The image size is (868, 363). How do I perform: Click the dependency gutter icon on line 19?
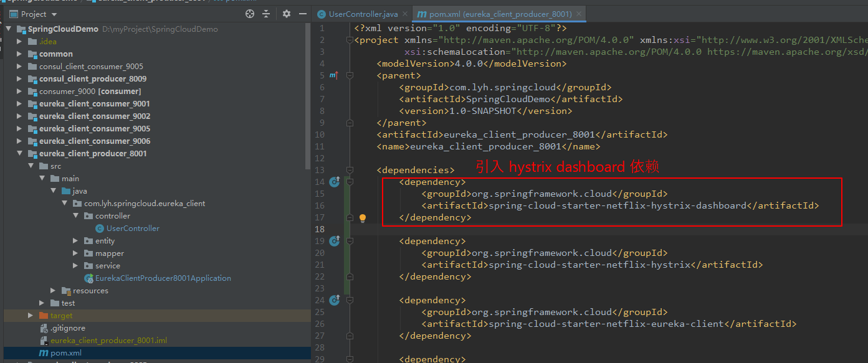[334, 241]
